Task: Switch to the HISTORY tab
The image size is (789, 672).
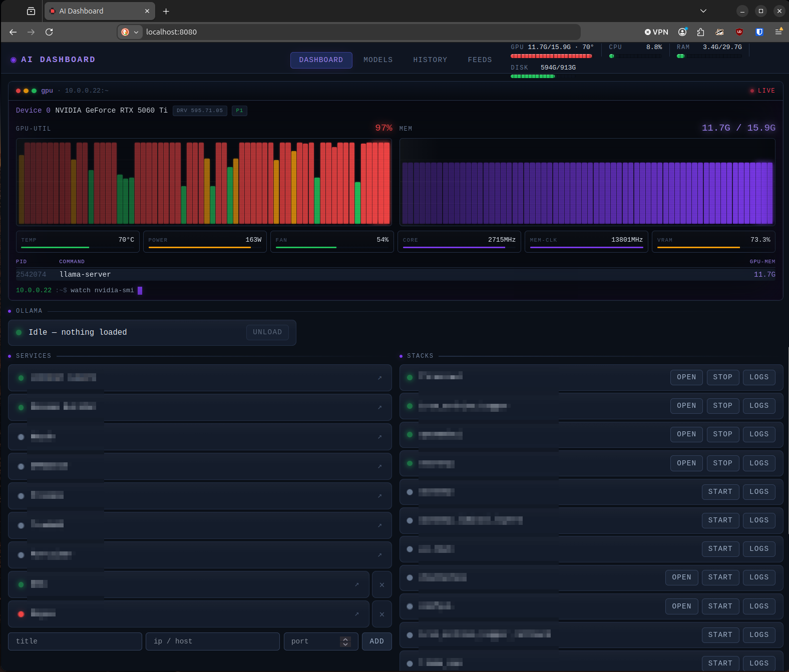Action: (x=430, y=60)
